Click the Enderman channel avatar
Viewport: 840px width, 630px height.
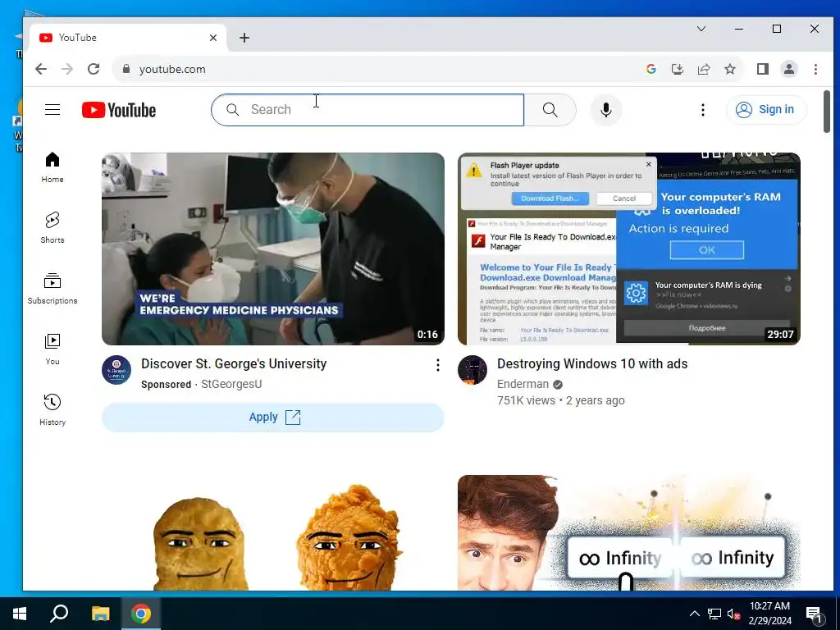[x=472, y=370]
